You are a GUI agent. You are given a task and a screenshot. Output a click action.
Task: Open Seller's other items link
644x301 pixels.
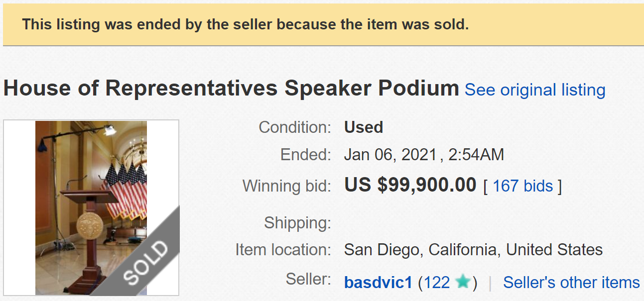571,283
